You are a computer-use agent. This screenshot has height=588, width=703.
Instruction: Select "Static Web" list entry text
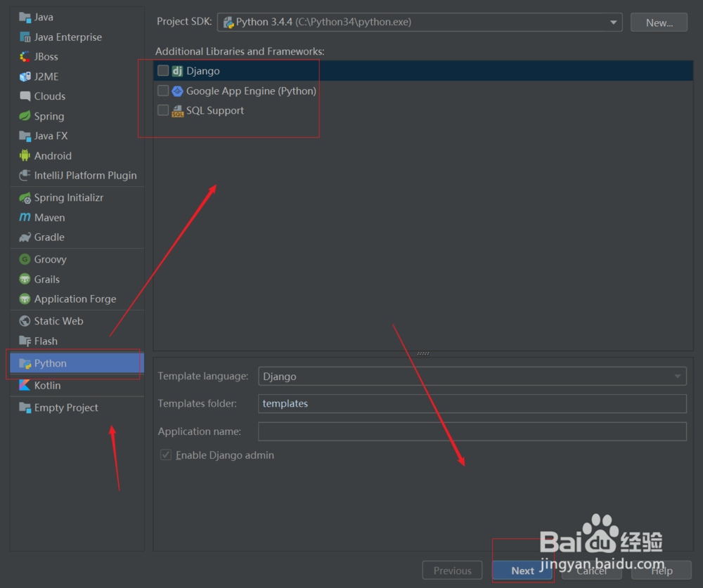(59, 321)
